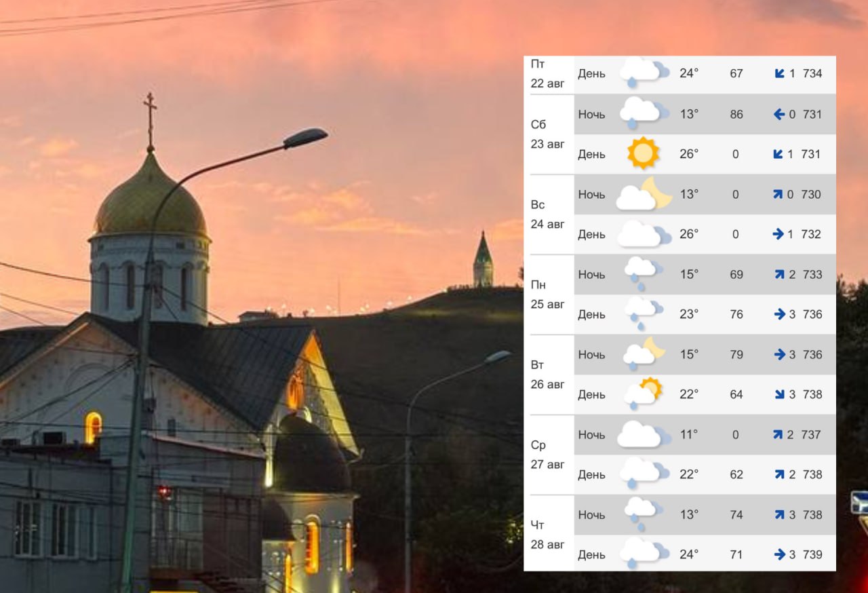This screenshot has height=593, width=868.
Task: Click the date label 'Сб 23 авг'
Action: (547, 134)
